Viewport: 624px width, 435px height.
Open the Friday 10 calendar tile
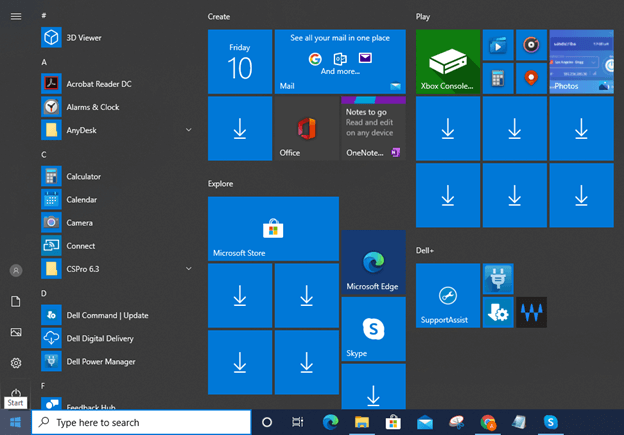[x=240, y=62]
